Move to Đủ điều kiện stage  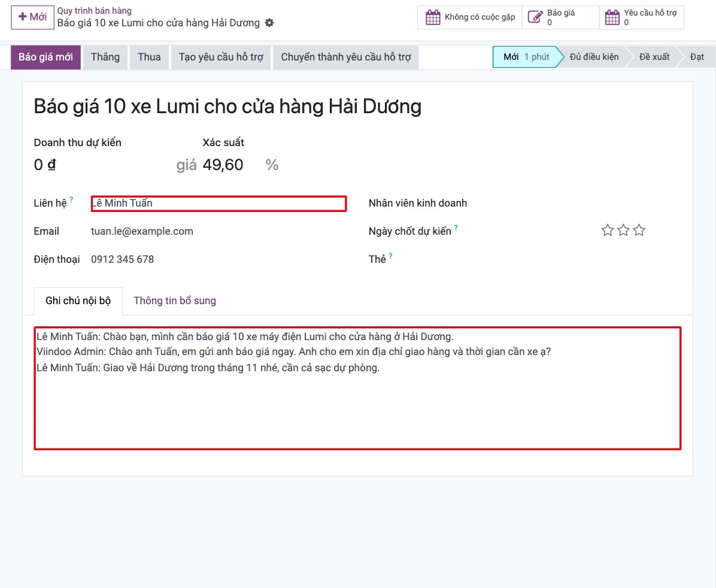[594, 57]
